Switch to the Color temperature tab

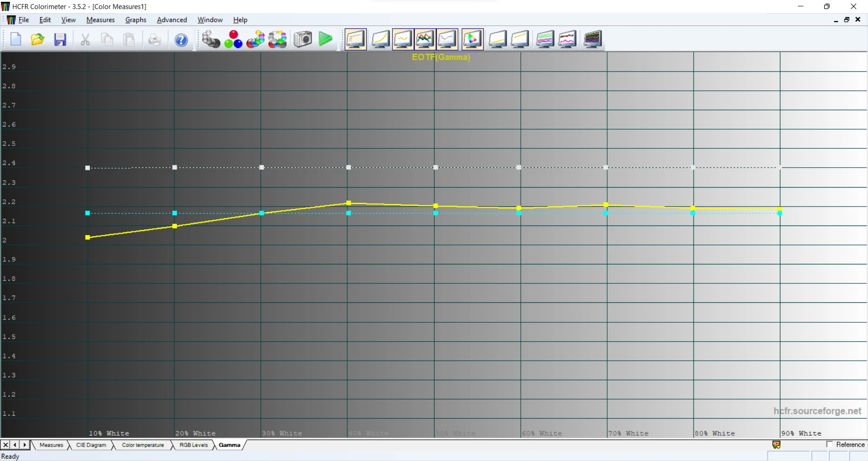[143, 445]
